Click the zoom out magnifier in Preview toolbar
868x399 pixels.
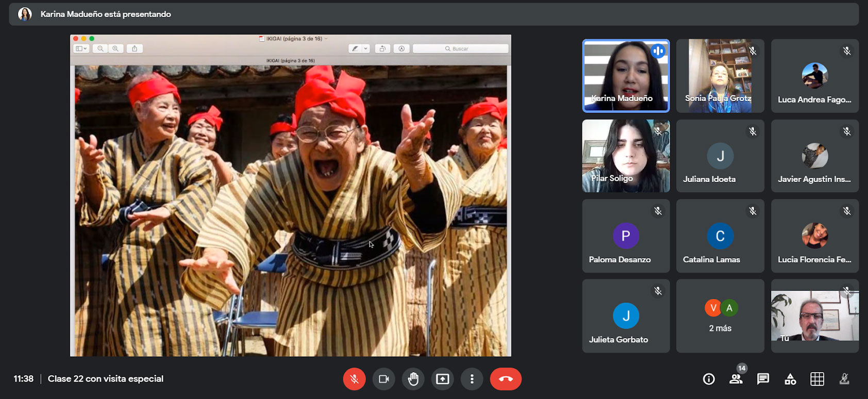[101, 48]
